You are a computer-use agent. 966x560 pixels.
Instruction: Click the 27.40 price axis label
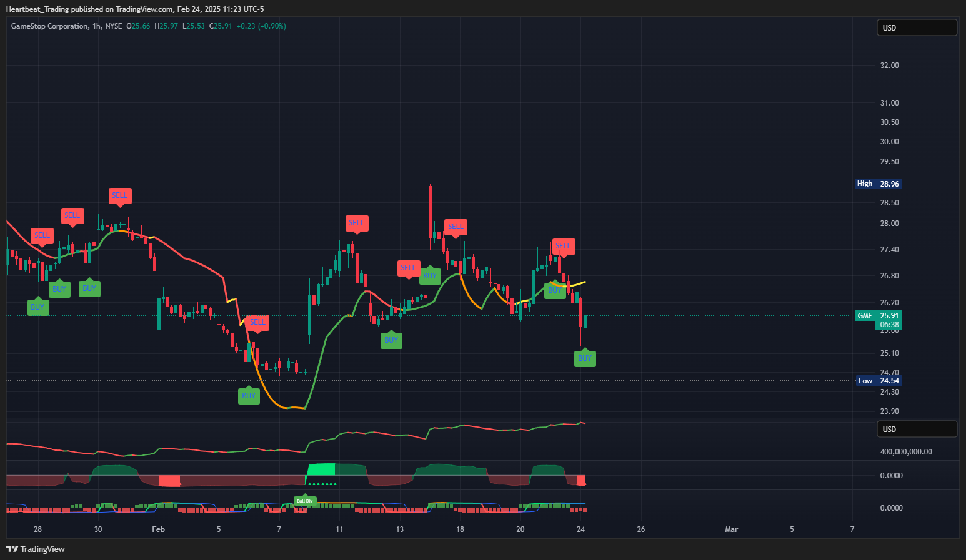(890, 250)
